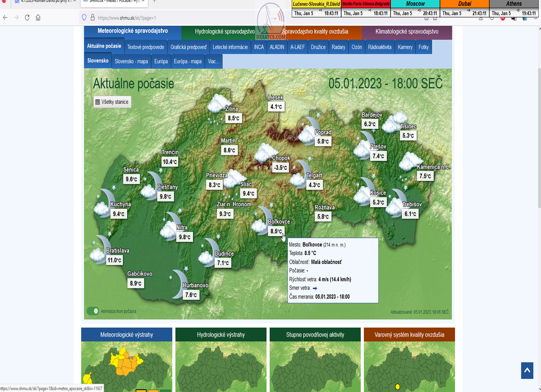
Task: Click the scroll-to-top arrow button
Action: click(527, 370)
